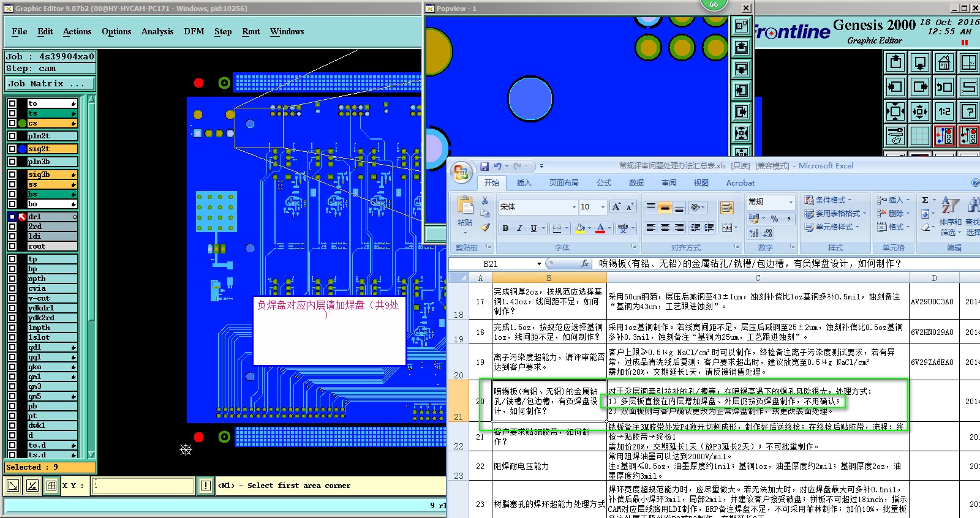Click the XY split-window coordinates icon
980x518 pixels.
[969, 62]
